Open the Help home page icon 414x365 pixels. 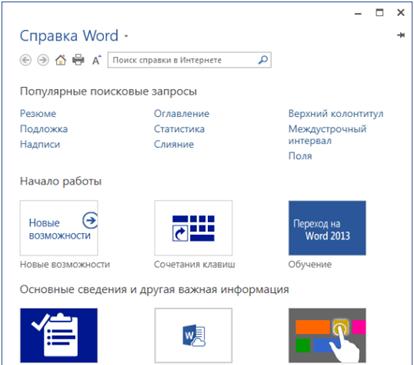[60, 60]
